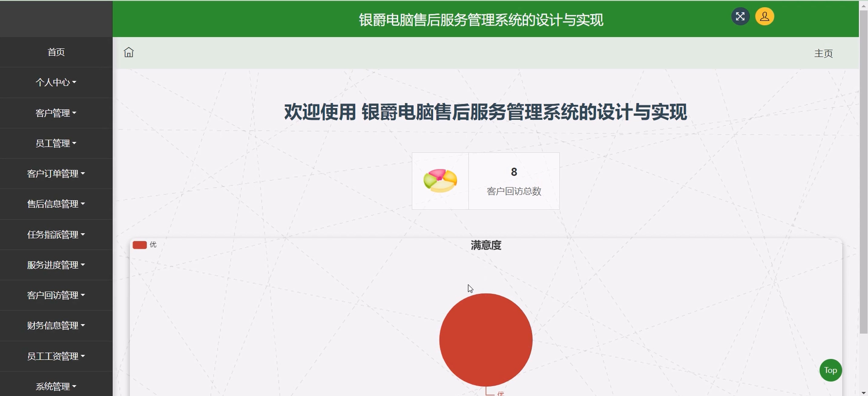
Task: Go to 首页 in the sidebar
Action: 56,52
